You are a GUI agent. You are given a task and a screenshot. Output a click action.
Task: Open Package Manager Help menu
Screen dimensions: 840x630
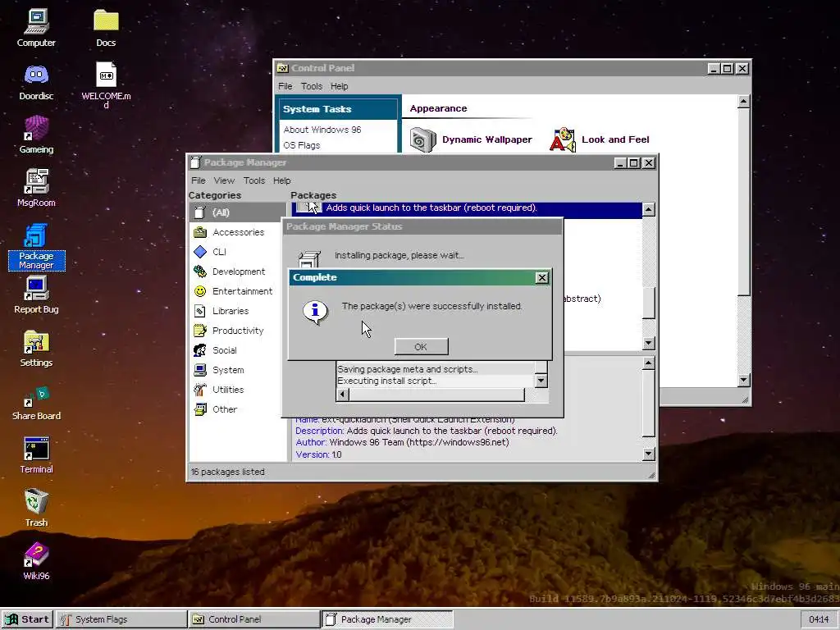tap(282, 180)
